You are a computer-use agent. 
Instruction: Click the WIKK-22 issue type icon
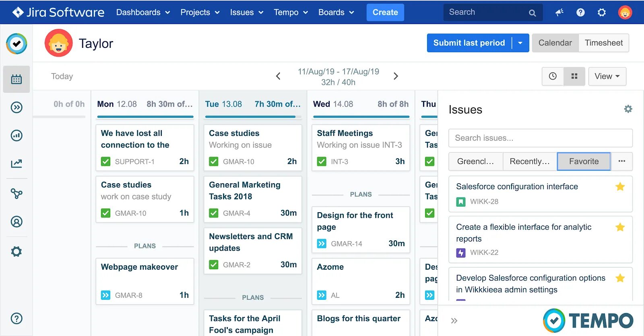point(461,253)
